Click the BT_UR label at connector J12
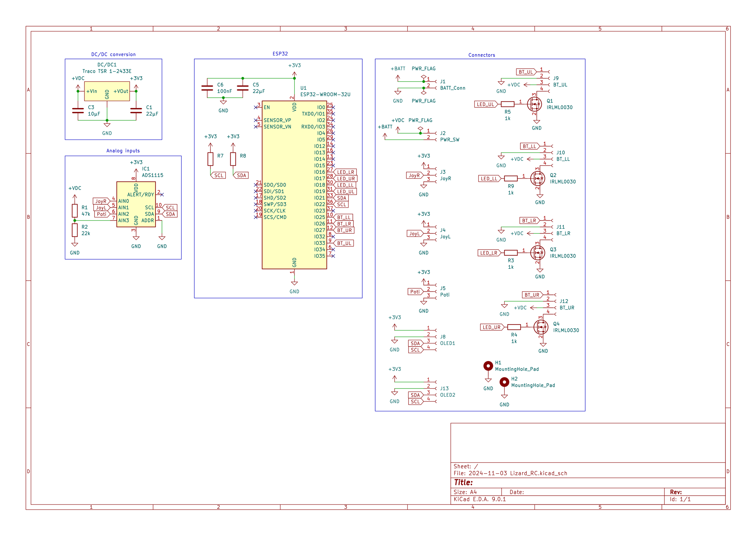Image resolution: width=756 pixels, height=535 pixels. (x=532, y=295)
